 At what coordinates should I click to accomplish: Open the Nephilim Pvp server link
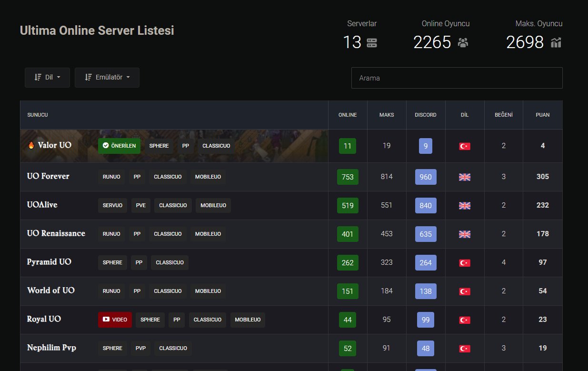pos(51,348)
